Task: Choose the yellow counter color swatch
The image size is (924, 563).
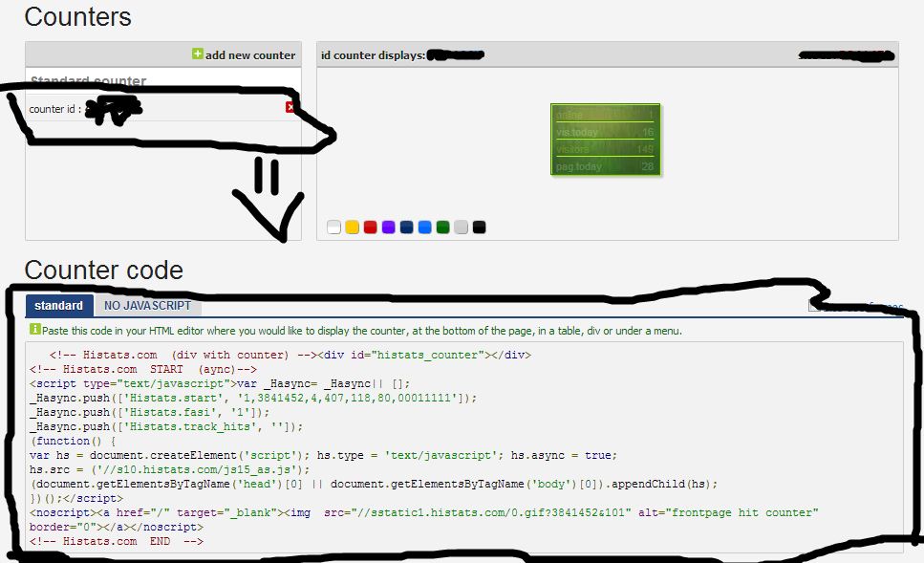Action: [352, 227]
